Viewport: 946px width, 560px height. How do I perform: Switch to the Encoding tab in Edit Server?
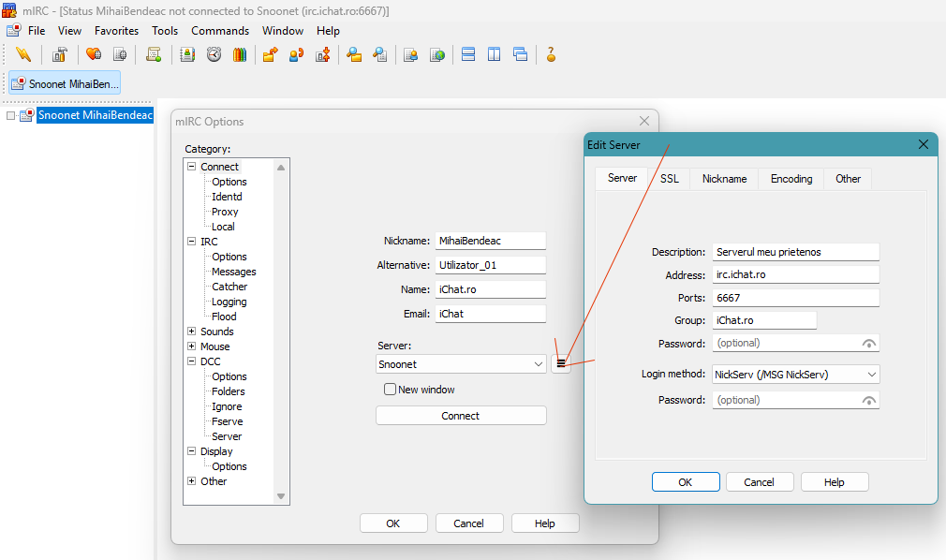pos(791,179)
